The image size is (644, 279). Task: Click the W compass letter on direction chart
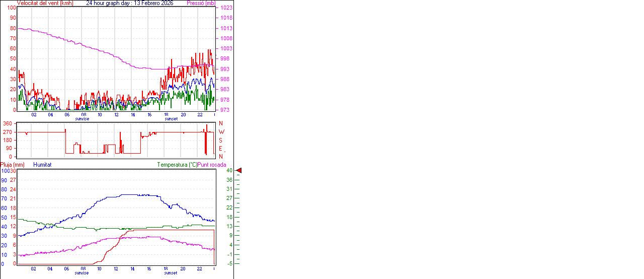[x=221, y=132]
